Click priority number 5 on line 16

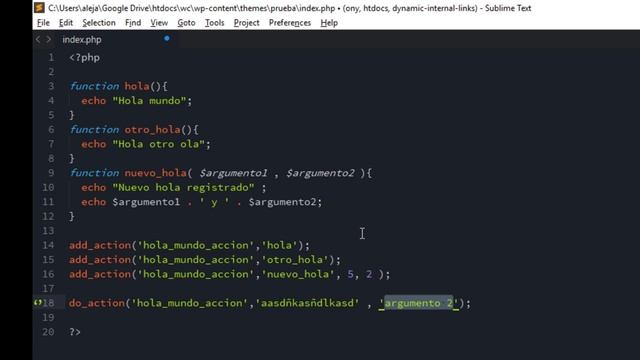tap(350, 274)
